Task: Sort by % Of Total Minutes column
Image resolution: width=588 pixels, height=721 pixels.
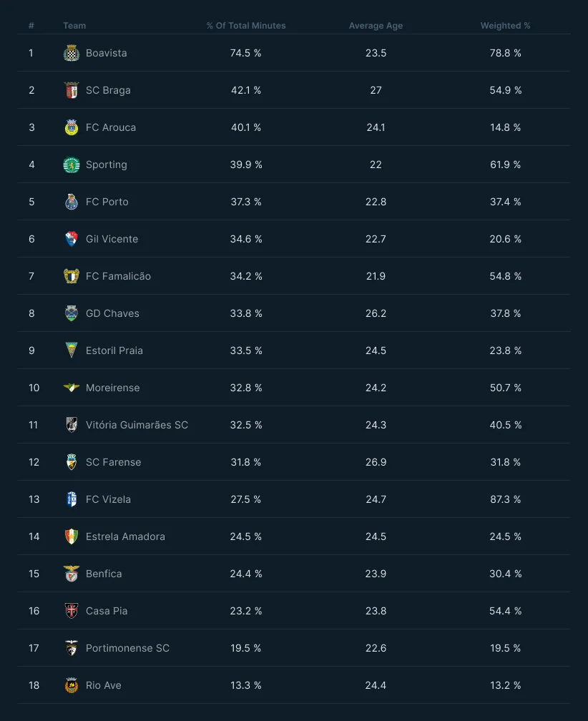Action: point(246,26)
